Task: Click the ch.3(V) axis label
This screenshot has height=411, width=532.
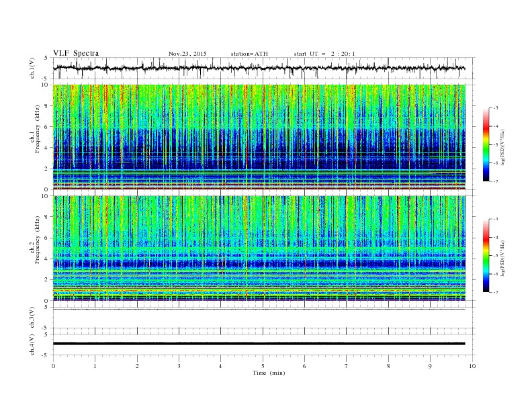Action: pos(32,318)
